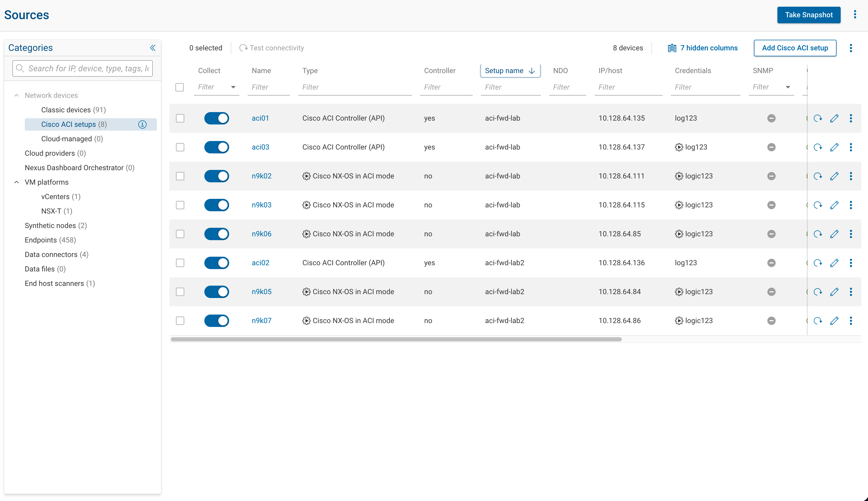The height and width of the screenshot is (501, 868).
Task: Edit pencil icon for n9k02 row
Action: pyautogui.click(x=834, y=176)
